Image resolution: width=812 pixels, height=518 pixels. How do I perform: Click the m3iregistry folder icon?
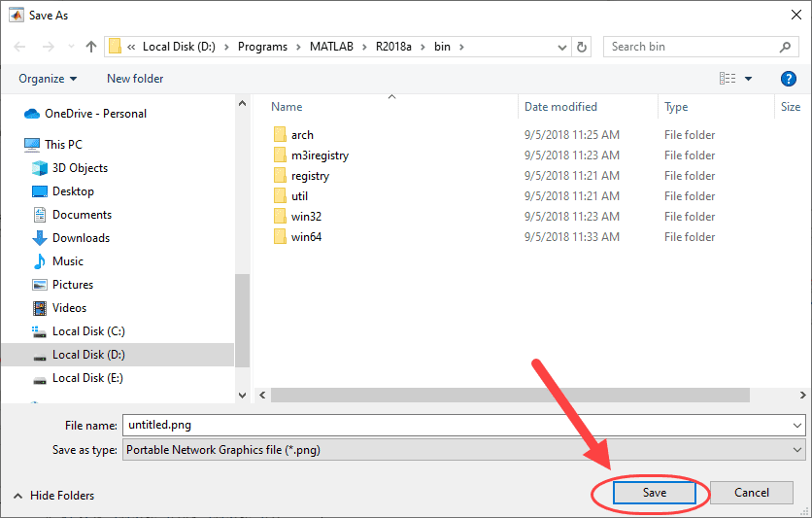coord(280,155)
